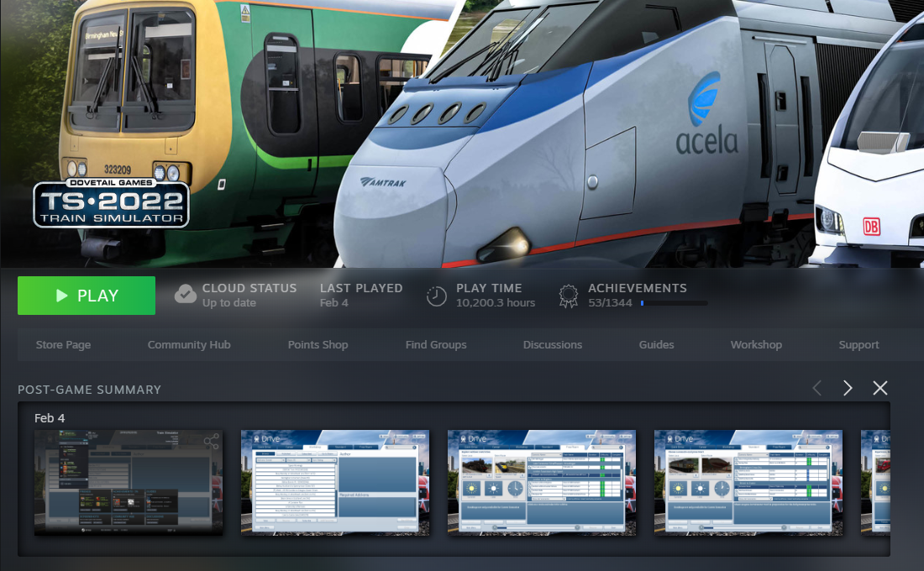Open the fourth Drive screenshot thumbnail
The width and height of the screenshot is (924, 571).
point(748,483)
